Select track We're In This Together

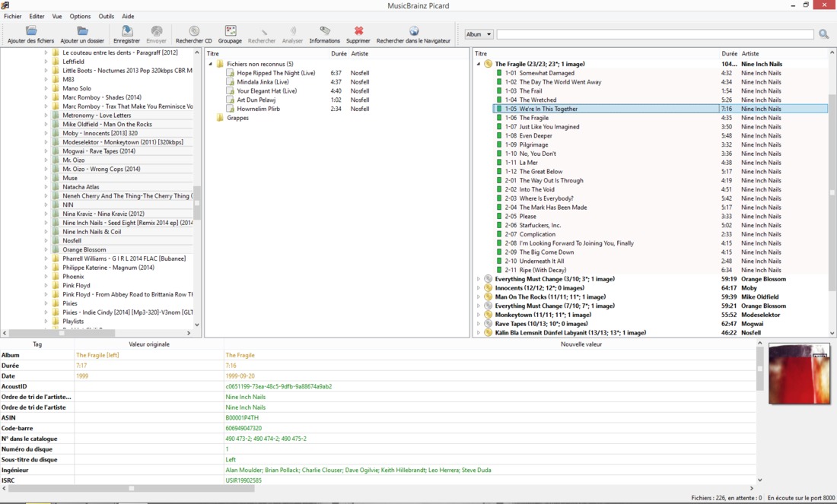coord(660,109)
